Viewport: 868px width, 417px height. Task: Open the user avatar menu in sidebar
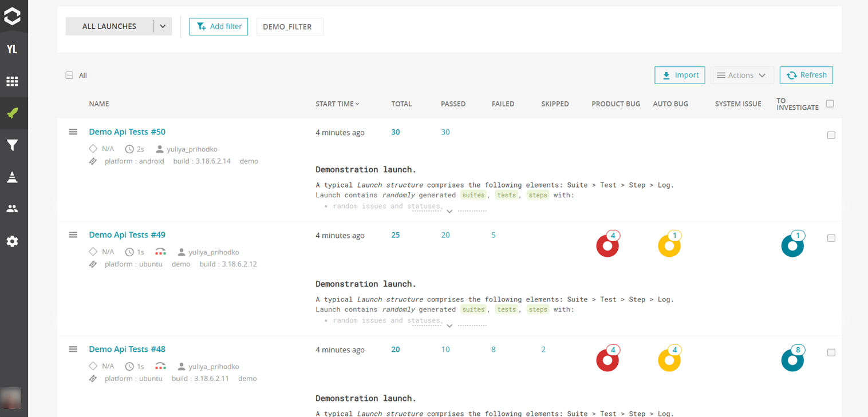point(11,398)
